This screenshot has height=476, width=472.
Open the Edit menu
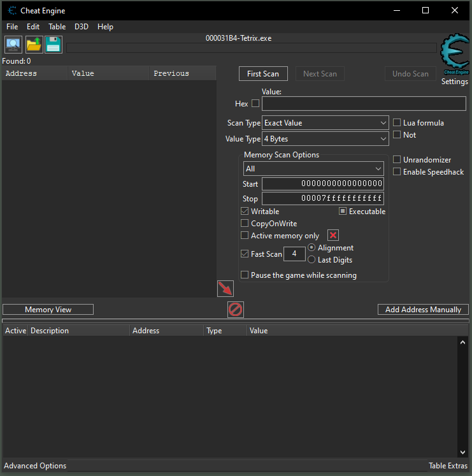tap(33, 27)
